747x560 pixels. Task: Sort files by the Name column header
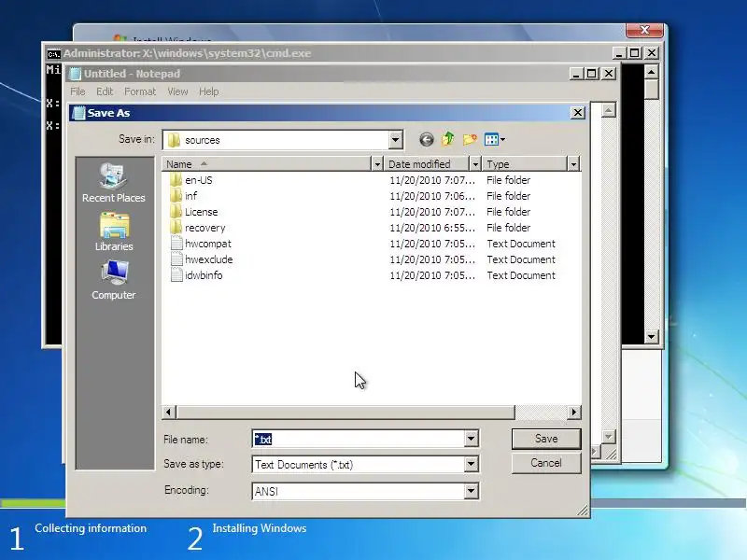266,164
